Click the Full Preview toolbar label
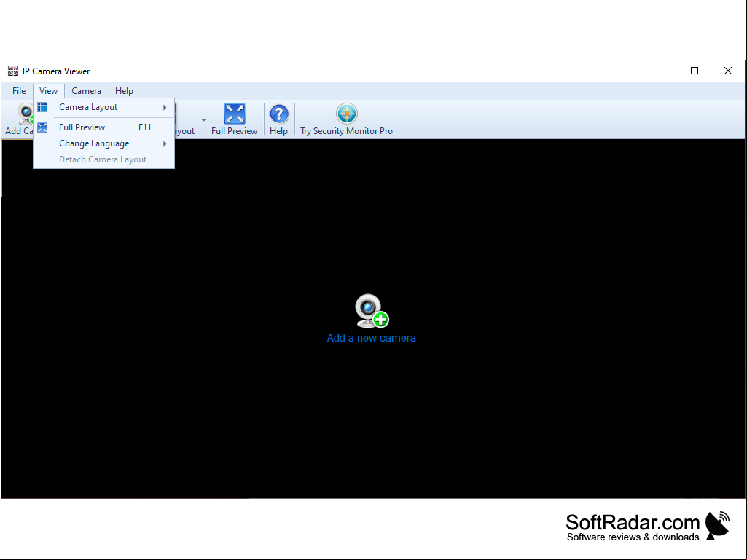Screen dimensions: 747x560 click(235, 131)
